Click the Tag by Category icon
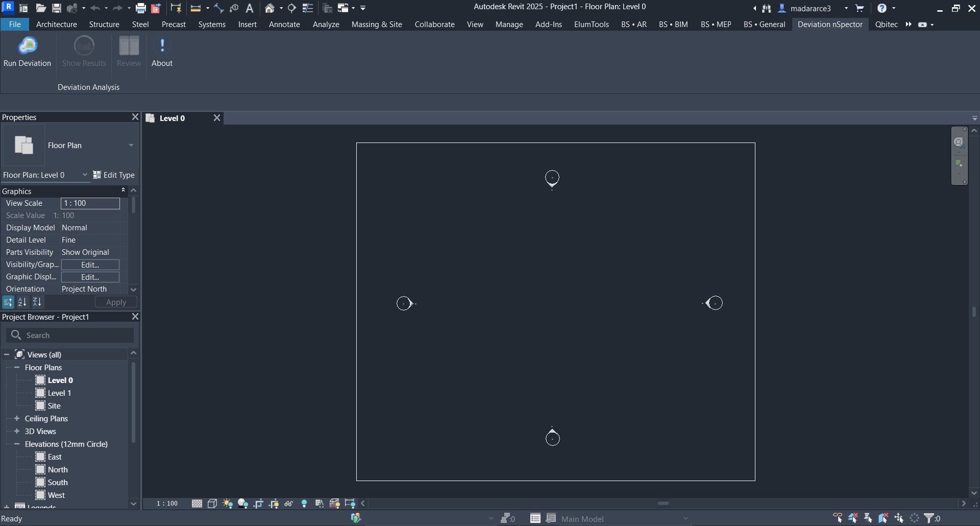980x526 pixels. 234,8
